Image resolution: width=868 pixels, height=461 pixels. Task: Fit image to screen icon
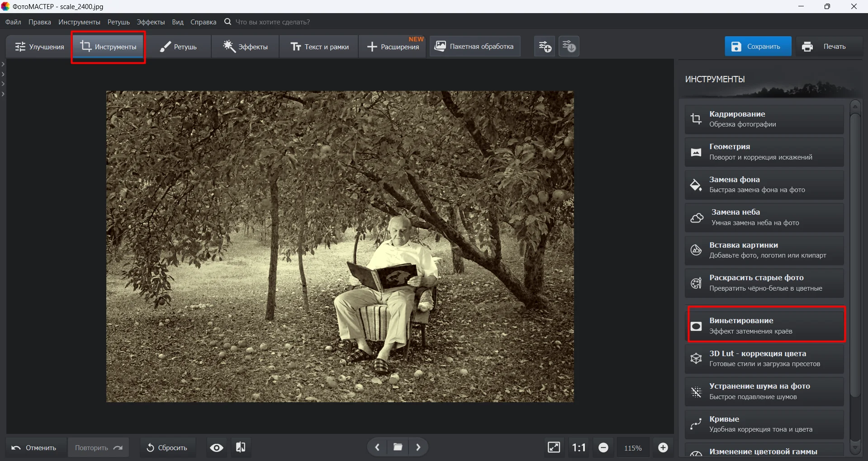(x=554, y=447)
